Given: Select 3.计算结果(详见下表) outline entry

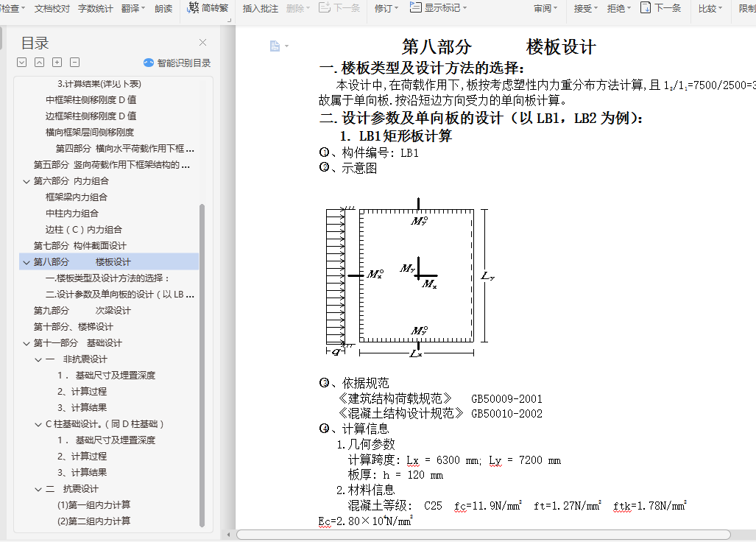Looking at the screenshot, I should (x=99, y=84).
